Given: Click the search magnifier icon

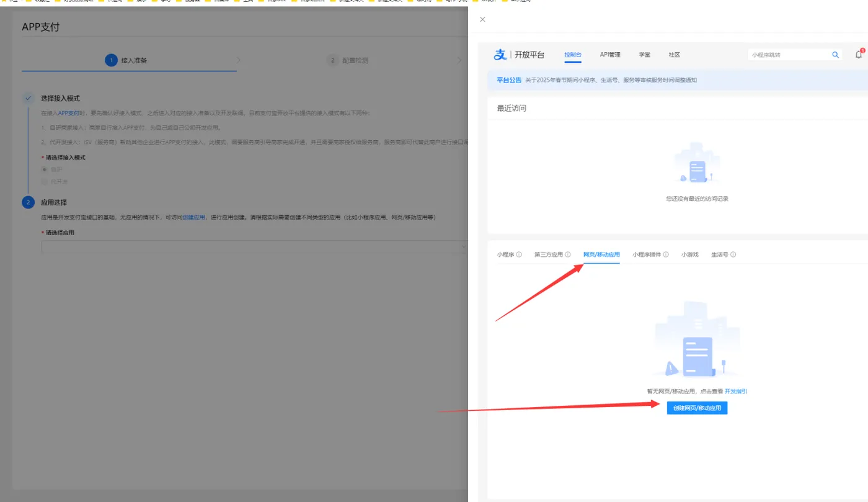Looking at the screenshot, I should point(835,55).
